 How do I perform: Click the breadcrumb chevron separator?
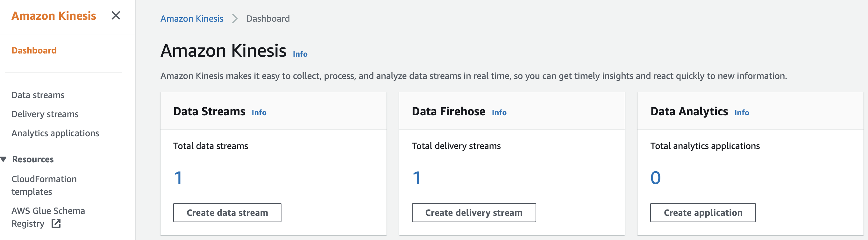pyautogui.click(x=235, y=18)
